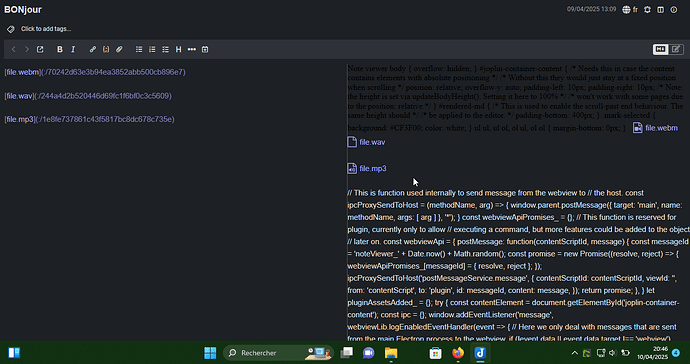The image size is (690, 364).
Task: Click file.wav markdown link in editor
Action: [x=88, y=96]
